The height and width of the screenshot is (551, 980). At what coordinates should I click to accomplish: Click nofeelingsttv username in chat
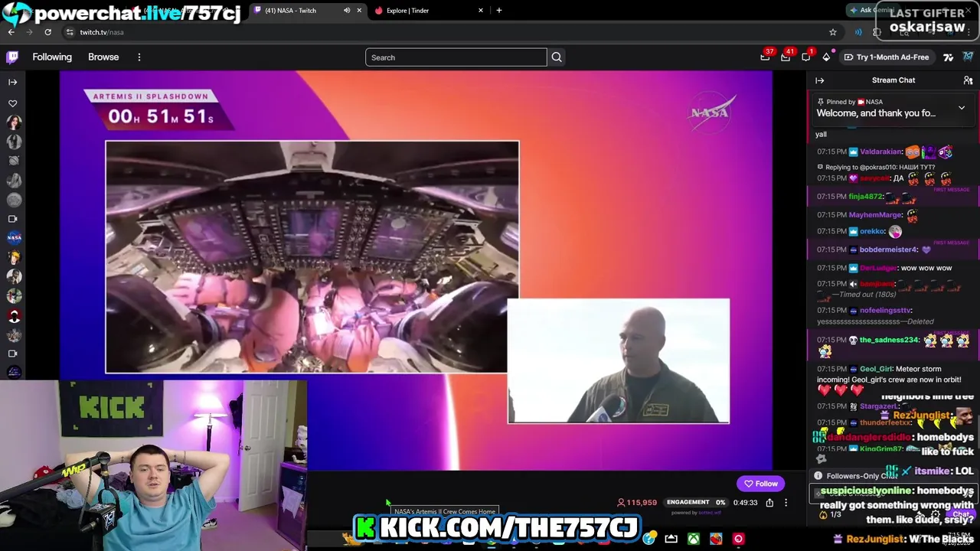tap(885, 311)
